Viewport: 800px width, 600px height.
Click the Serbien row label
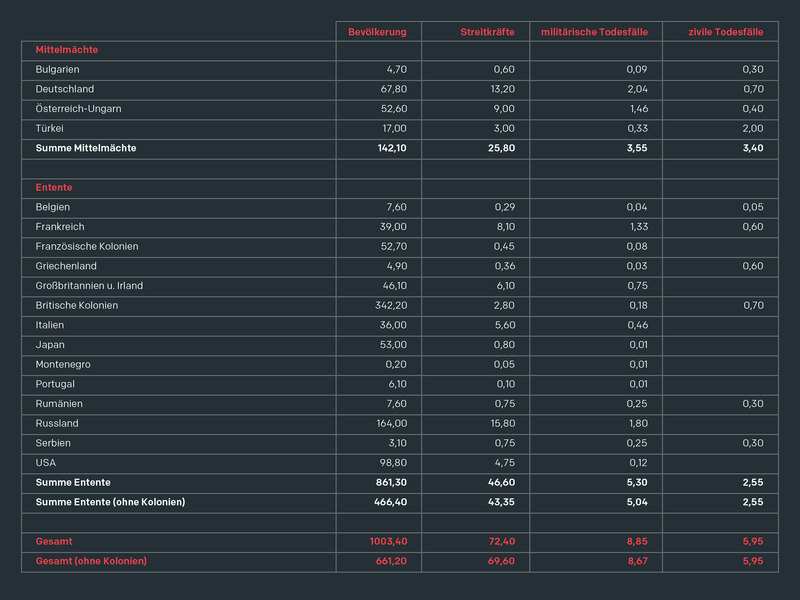[x=53, y=443]
